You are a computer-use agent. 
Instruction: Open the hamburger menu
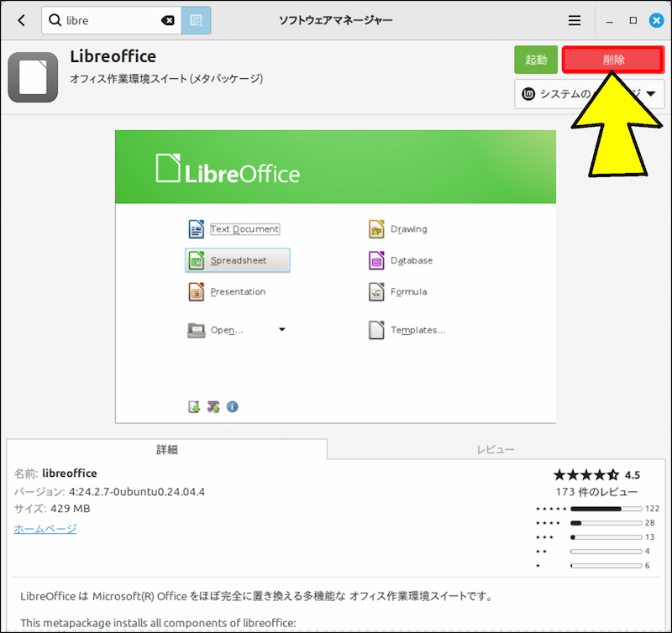[575, 19]
